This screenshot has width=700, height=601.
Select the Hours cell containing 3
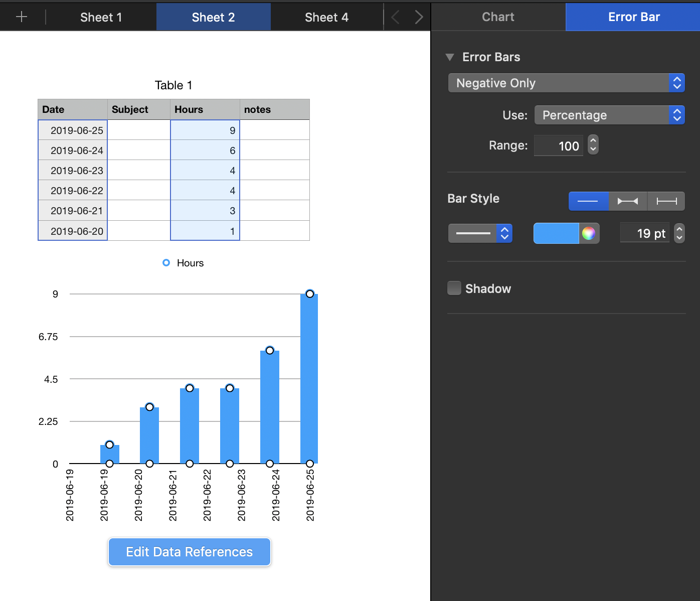tap(205, 210)
